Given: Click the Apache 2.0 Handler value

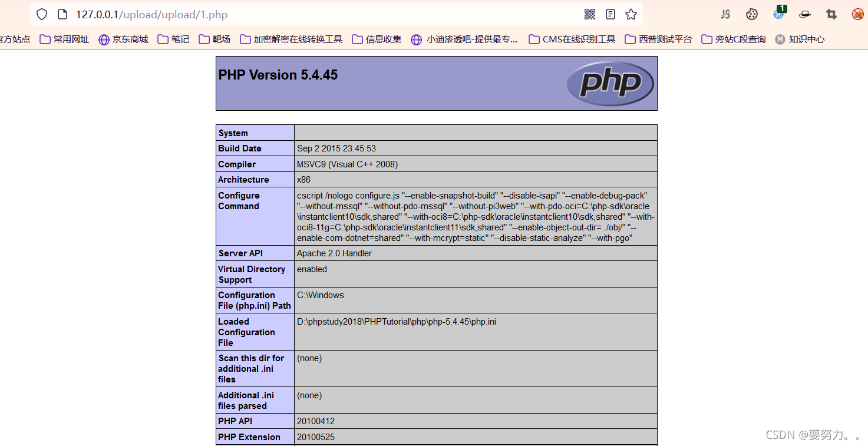Looking at the screenshot, I should [x=335, y=253].
